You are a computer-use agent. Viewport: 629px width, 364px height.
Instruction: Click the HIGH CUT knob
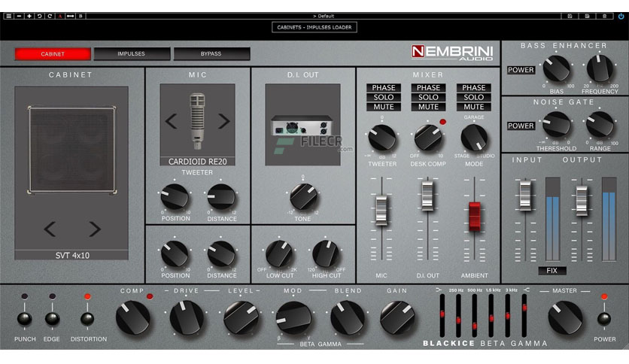point(326,253)
